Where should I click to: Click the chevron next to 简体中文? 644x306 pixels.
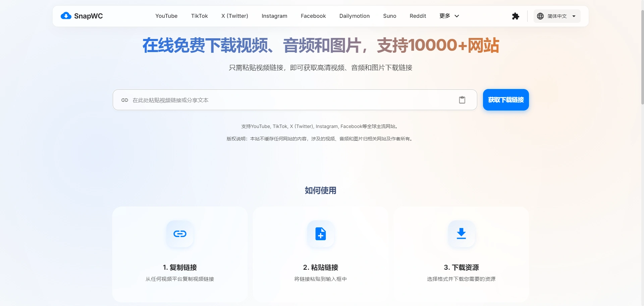(x=574, y=16)
